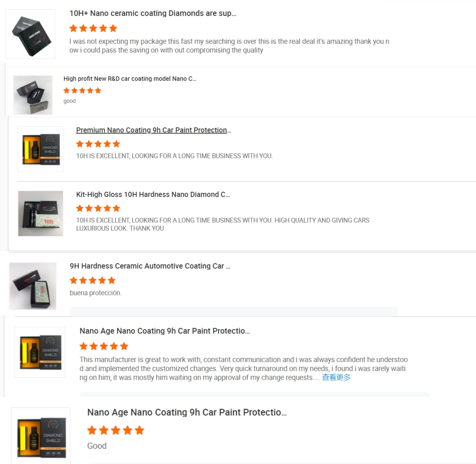Open the 9H Hardness Ceramic Automotive Coating title
This screenshot has width=476, height=464.
point(150,266)
